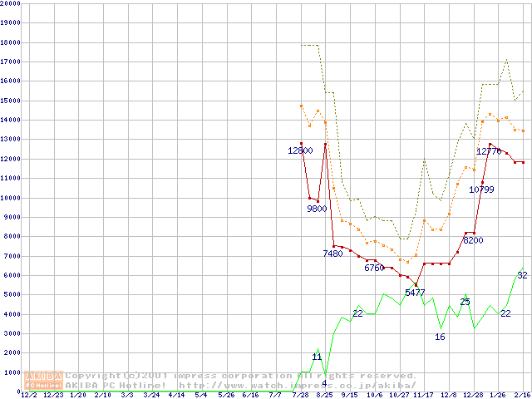
Task: Pick the 5477 lowest price label
Action: pos(415,293)
